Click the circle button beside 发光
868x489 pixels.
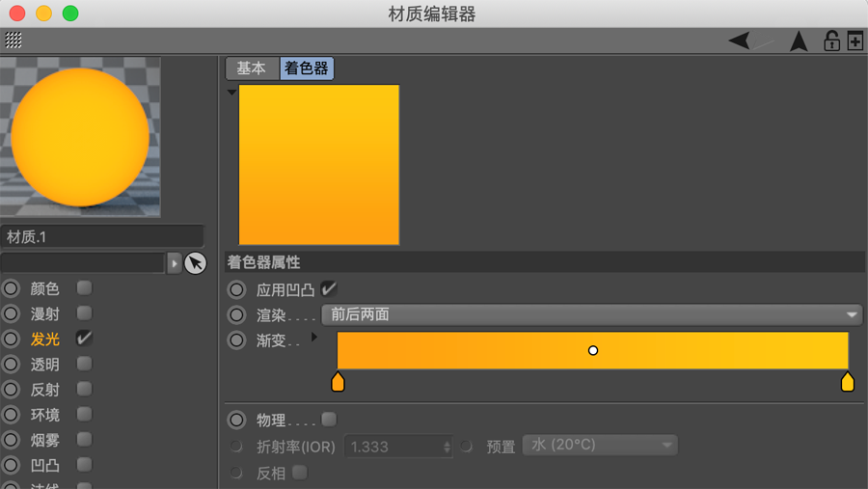[x=11, y=339]
